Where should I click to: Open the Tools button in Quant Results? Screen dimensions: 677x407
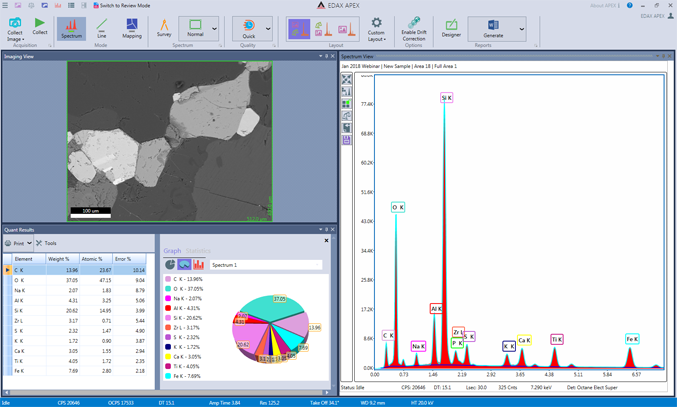pos(47,243)
